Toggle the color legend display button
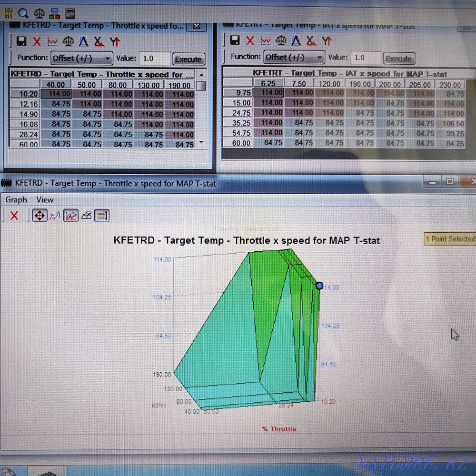Screen dimensions: 476x476 point(102,216)
